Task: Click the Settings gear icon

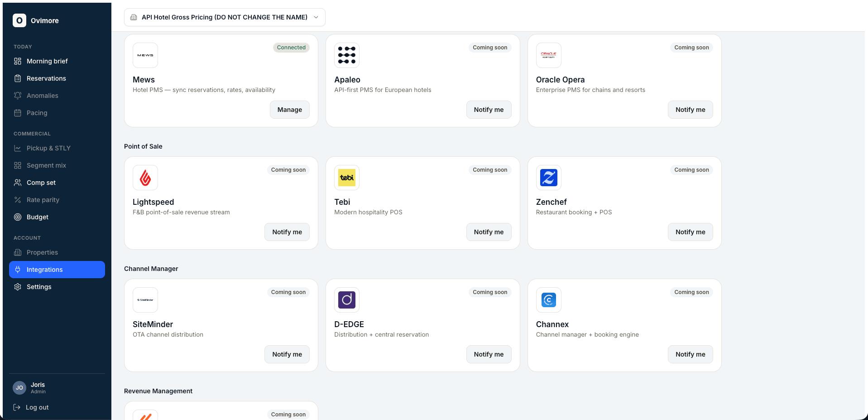Action: (18, 287)
